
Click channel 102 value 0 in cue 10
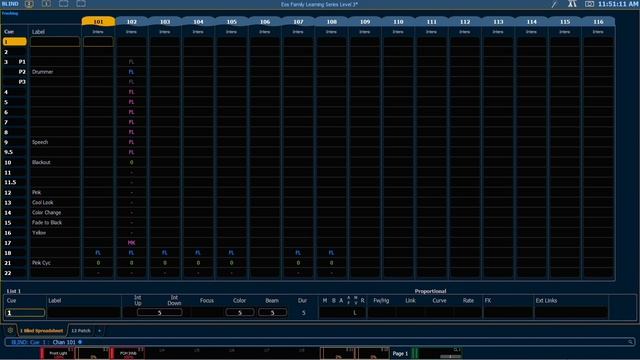pyautogui.click(x=131, y=162)
